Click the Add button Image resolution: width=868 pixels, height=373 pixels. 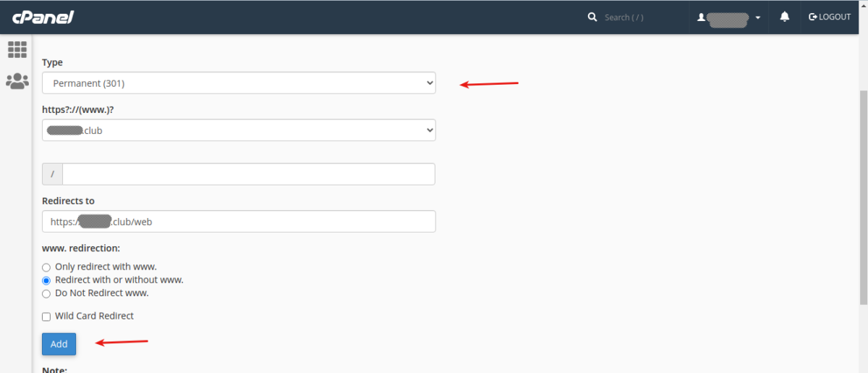(59, 344)
